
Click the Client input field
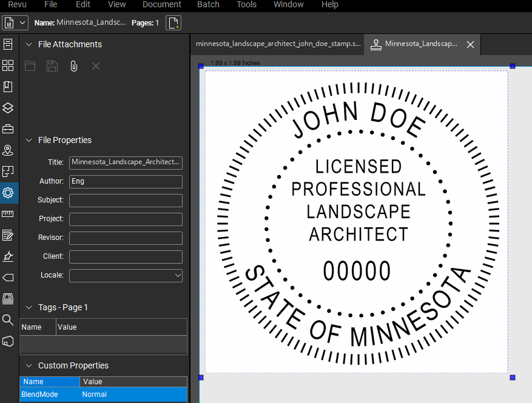[126, 257]
